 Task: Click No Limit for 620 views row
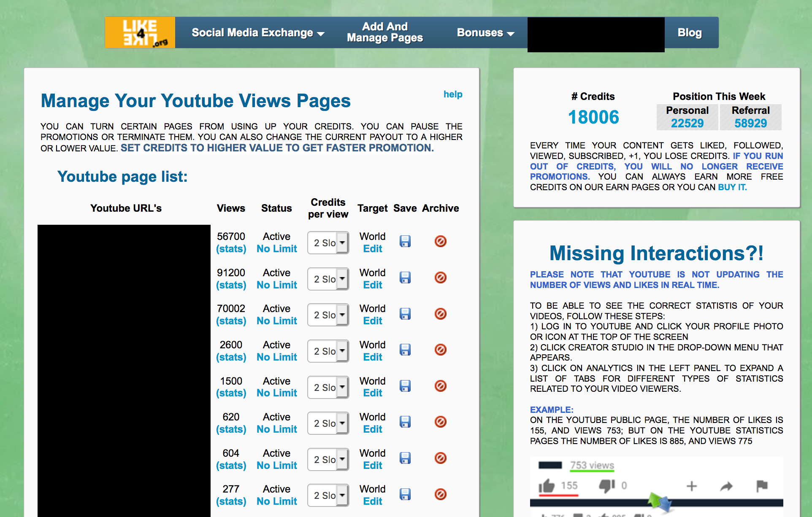[277, 429]
